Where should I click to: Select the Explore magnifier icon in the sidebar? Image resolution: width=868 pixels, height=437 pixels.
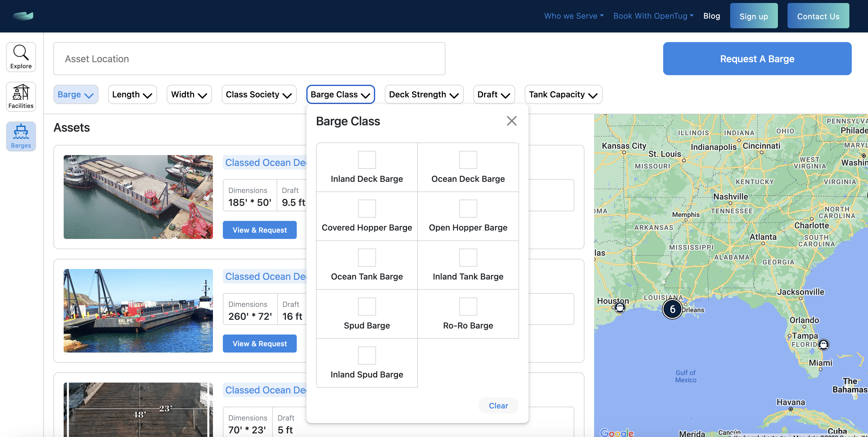point(20,57)
